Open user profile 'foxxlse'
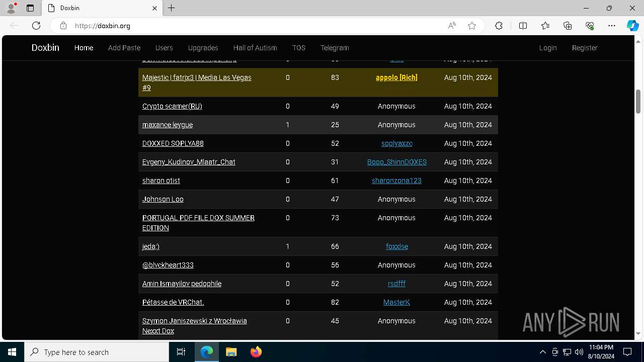Screen dimensions: 644x362 (x=397, y=246)
